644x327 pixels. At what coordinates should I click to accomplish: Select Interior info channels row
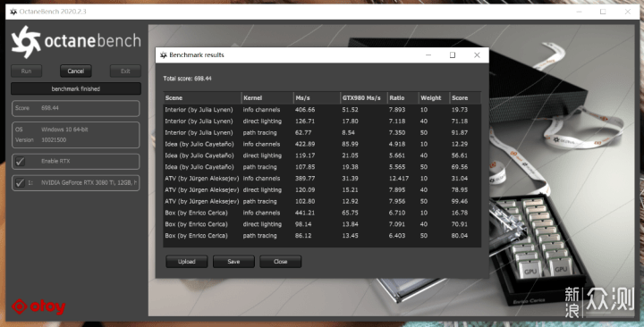322,110
